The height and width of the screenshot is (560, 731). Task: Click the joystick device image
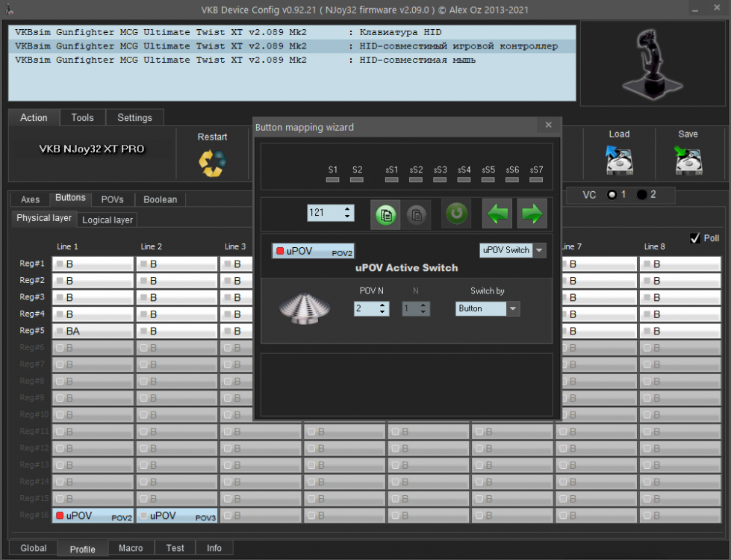point(652,64)
